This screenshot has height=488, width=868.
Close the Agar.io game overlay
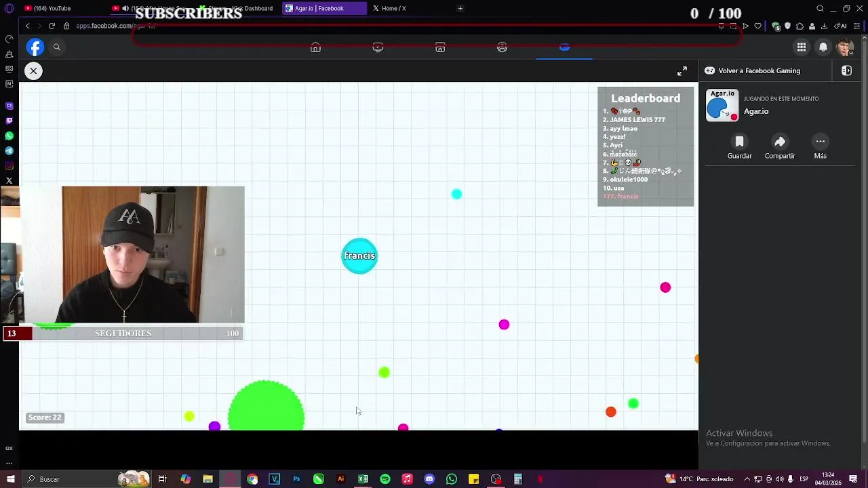coord(33,70)
